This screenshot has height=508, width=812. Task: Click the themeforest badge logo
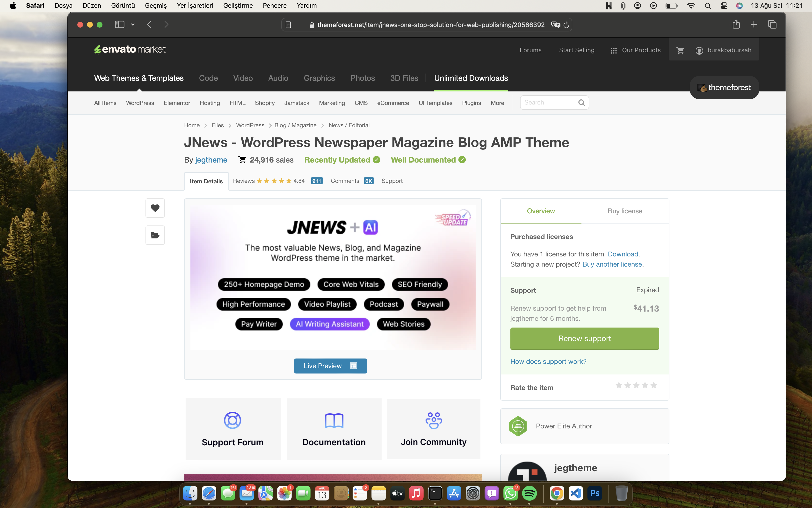[724, 88]
